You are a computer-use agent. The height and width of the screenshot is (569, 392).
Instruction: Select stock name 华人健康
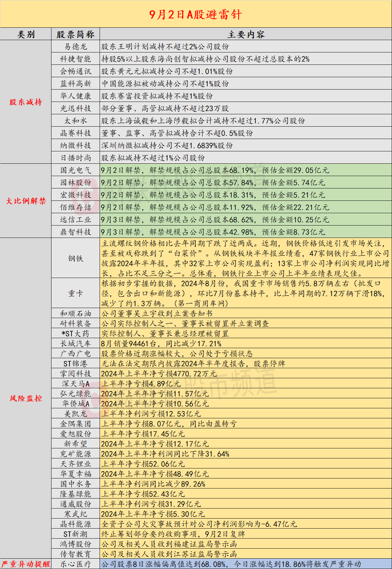(76, 96)
